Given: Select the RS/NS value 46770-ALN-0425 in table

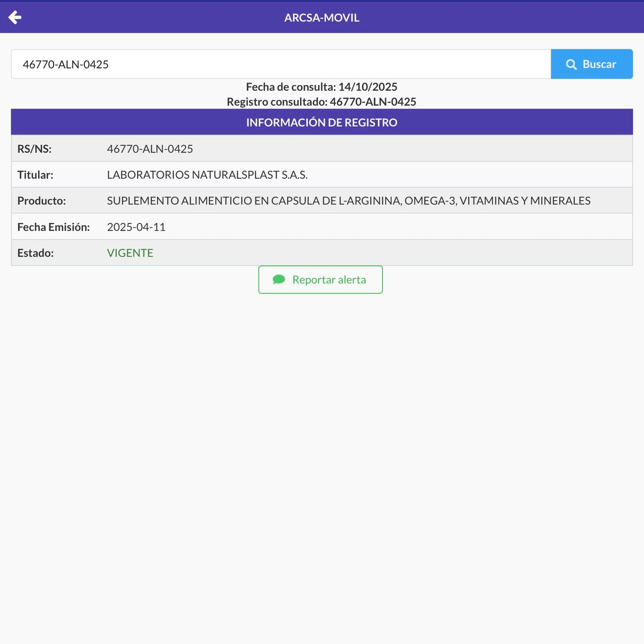Looking at the screenshot, I should (150, 149).
